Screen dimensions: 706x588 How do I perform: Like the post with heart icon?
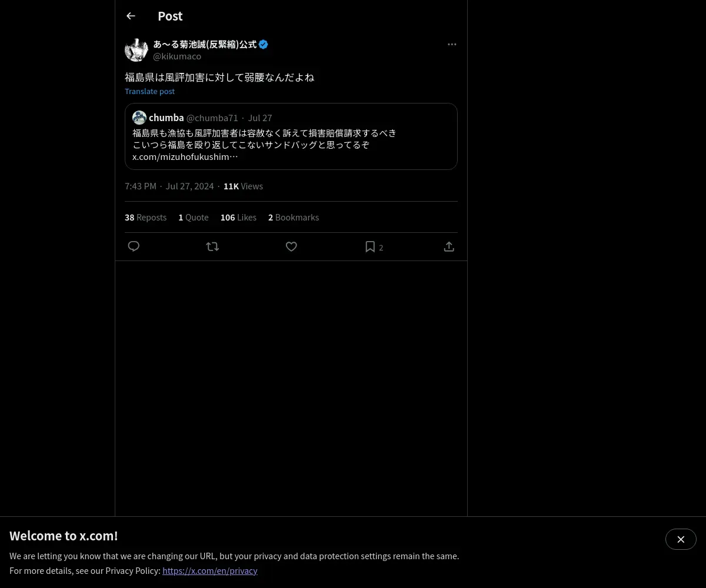tap(291, 246)
